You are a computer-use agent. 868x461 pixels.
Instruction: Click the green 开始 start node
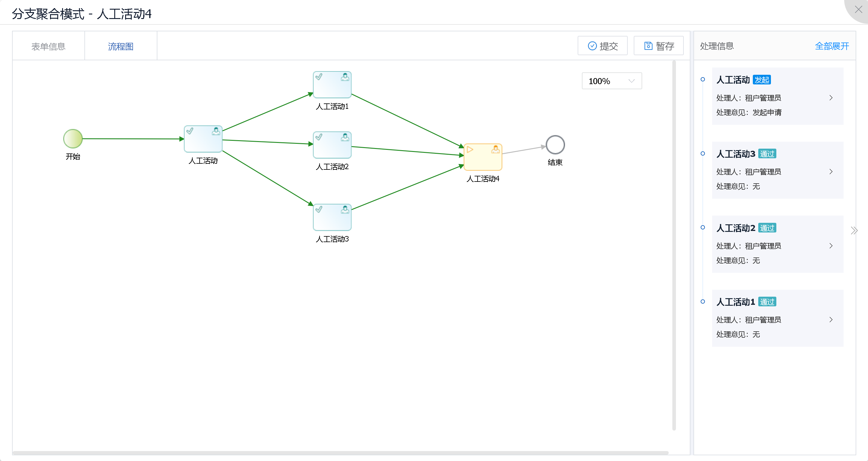point(73,138)
